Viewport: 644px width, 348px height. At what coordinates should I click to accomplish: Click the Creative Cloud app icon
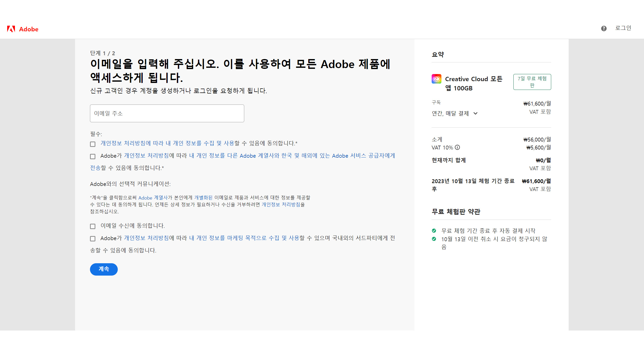pyautogui.click(x=436, y=79)
